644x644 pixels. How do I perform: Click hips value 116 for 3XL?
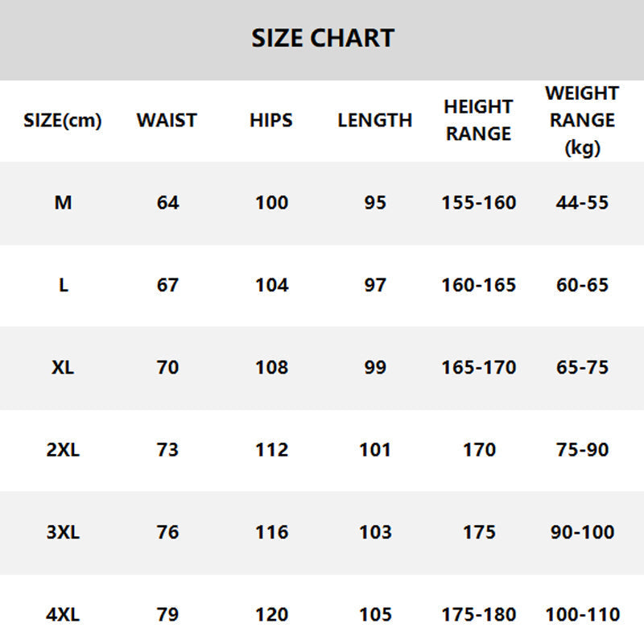[271, 532]
